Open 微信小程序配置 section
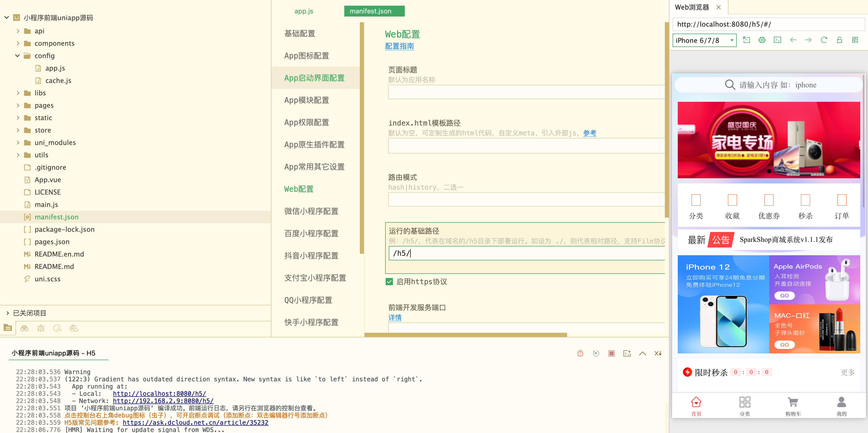This screenshot has width=868, height=433. tap(311, 211)
